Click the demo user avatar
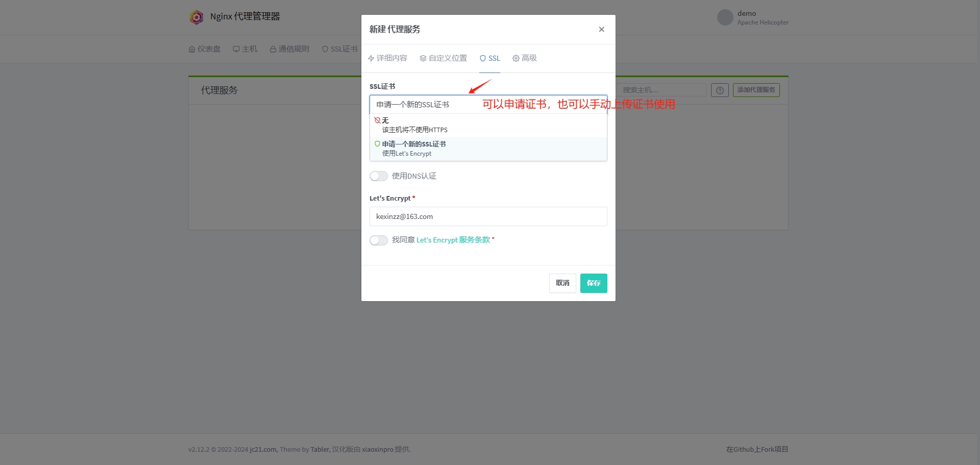Viewport: 980px width, 465px height. tap(725, 17)
